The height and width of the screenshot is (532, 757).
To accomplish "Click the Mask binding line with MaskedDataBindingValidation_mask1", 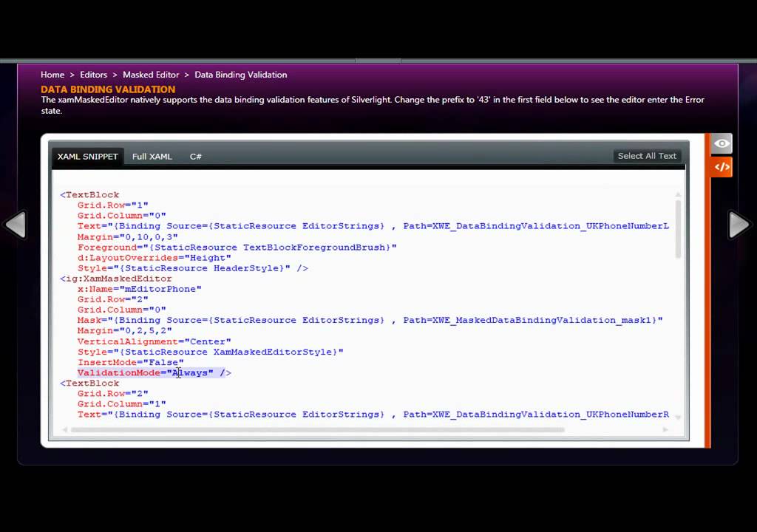I will tap(370, 320).
